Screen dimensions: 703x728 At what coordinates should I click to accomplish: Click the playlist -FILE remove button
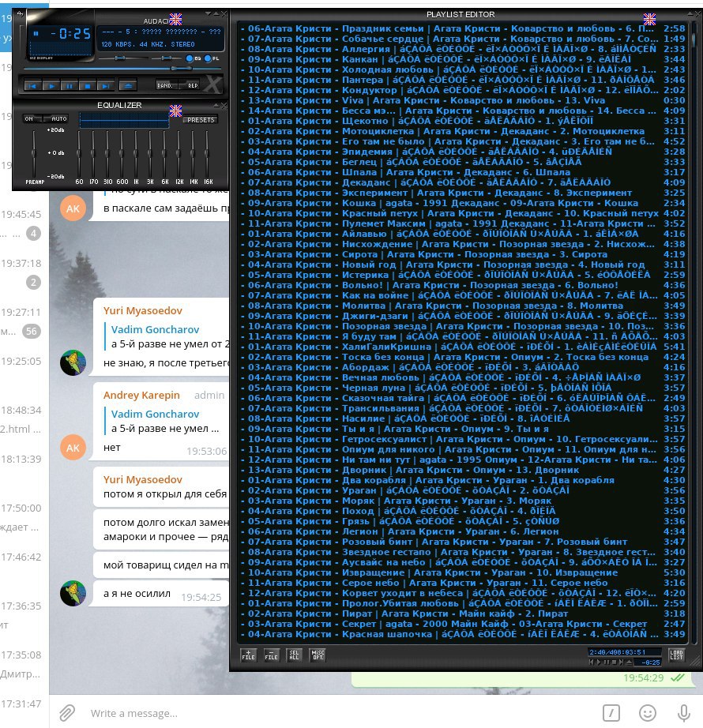(x=271, y=655)
